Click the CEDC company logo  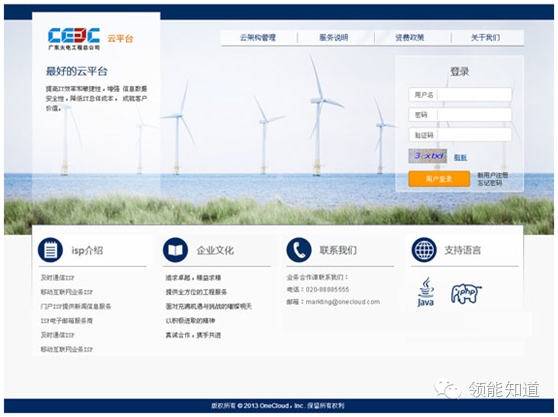tap(74, 38)
